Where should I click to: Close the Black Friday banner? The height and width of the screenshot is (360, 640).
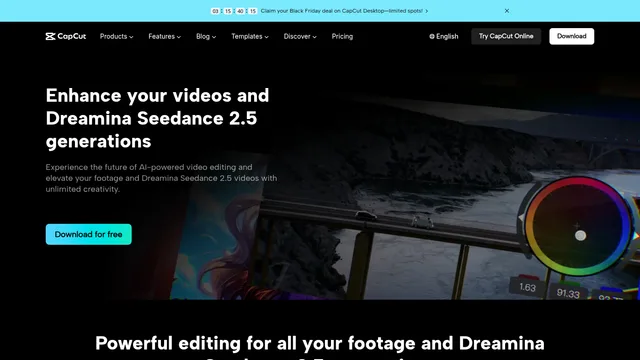[507, 11]
